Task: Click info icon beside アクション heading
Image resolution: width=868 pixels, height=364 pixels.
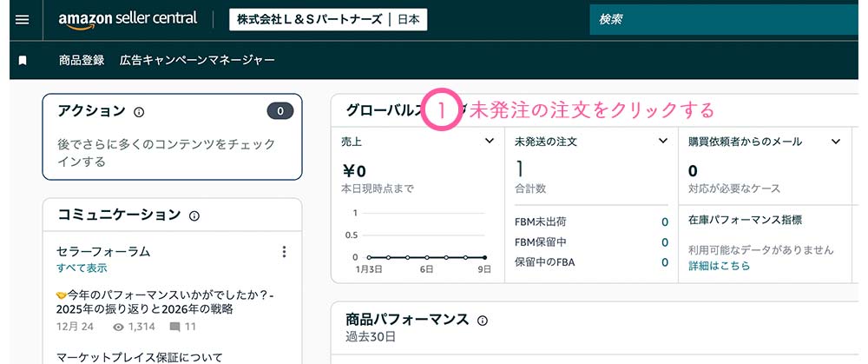Action: click(x=139, y=112)
